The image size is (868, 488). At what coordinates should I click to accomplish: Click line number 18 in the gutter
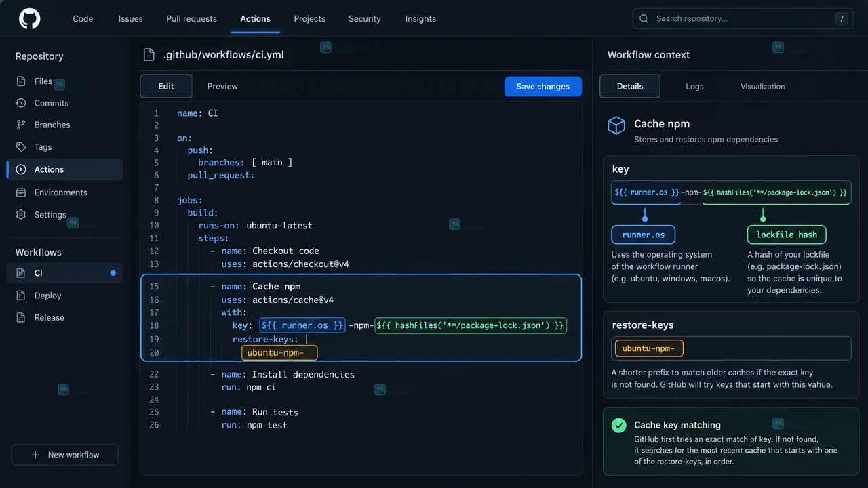(x=154, y=325)
